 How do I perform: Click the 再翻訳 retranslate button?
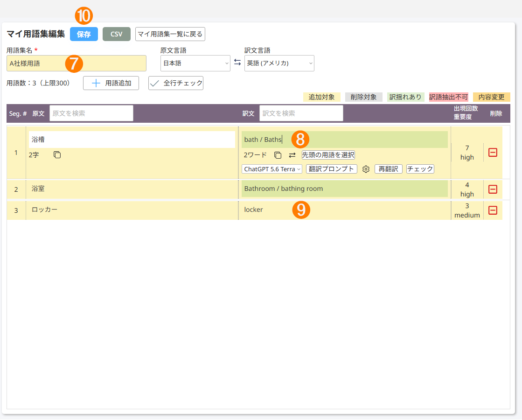click(389, 169)
